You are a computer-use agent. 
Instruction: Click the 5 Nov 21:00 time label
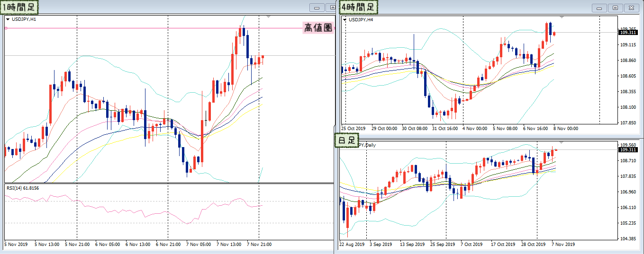tap(77, 245)
